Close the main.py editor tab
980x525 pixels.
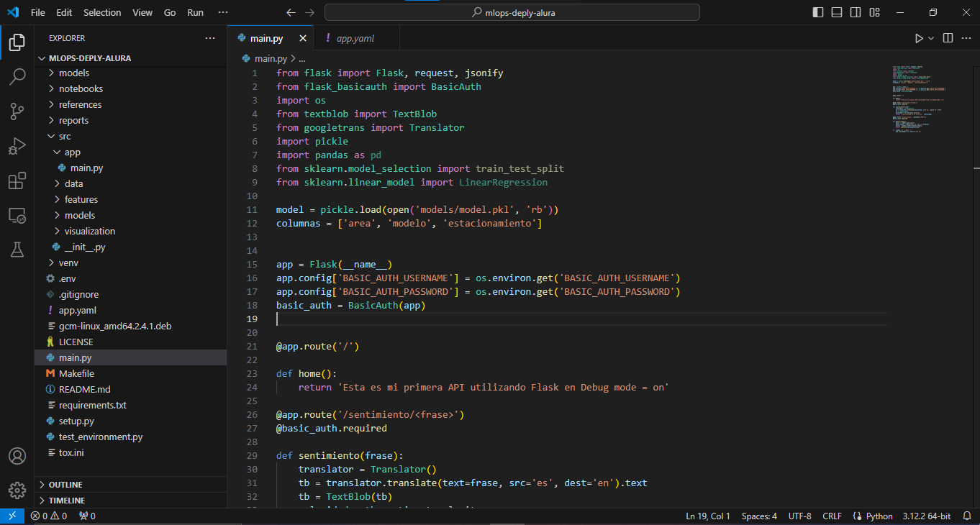point(303,38)
